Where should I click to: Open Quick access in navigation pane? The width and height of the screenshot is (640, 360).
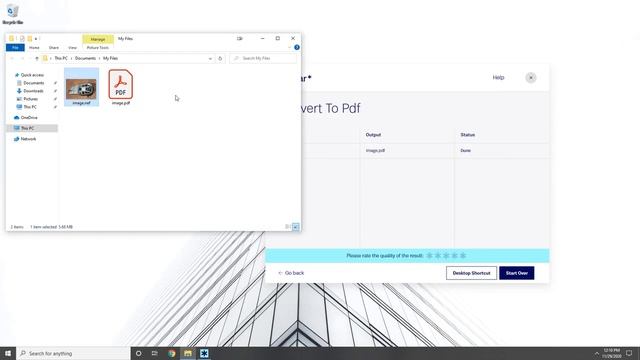(32, 75)
